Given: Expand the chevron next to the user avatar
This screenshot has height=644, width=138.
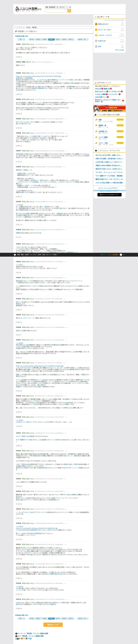Looking at the screenshot, I should click(124, 254).
